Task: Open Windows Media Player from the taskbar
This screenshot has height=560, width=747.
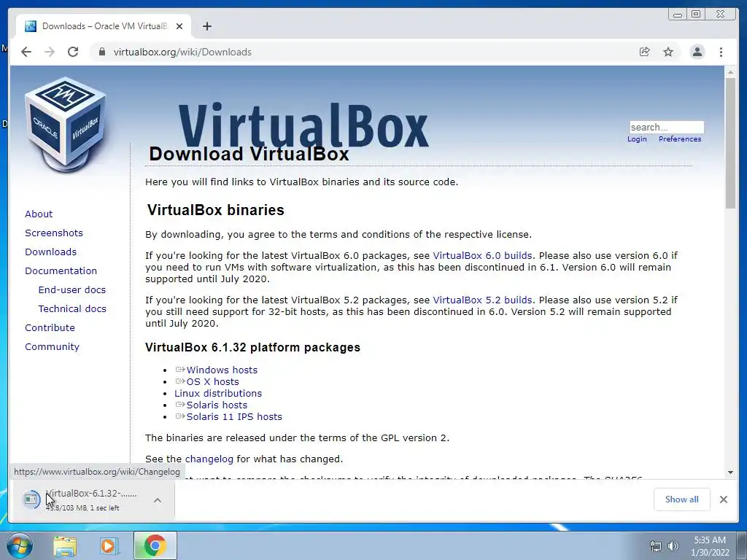Action: [109, 545]
